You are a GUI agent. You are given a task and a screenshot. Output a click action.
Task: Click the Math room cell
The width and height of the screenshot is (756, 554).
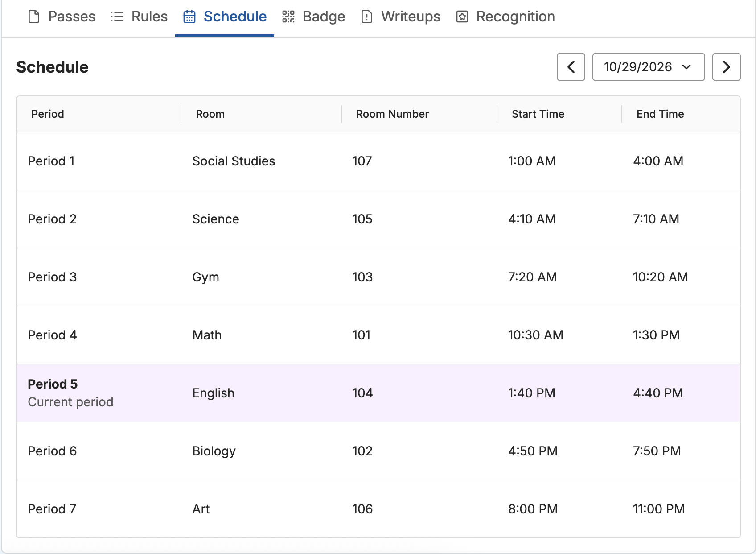click(x=207, y=335)
